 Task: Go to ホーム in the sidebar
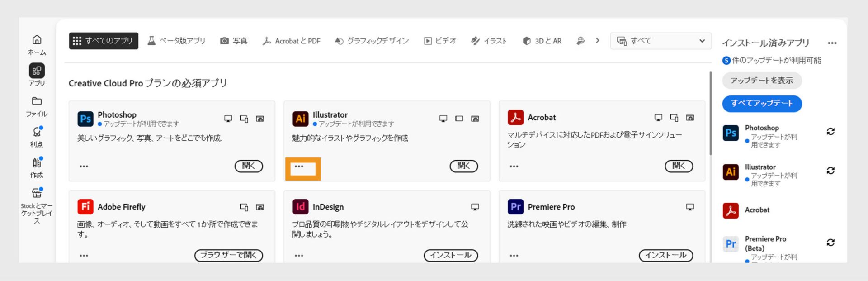click(37, 45)
